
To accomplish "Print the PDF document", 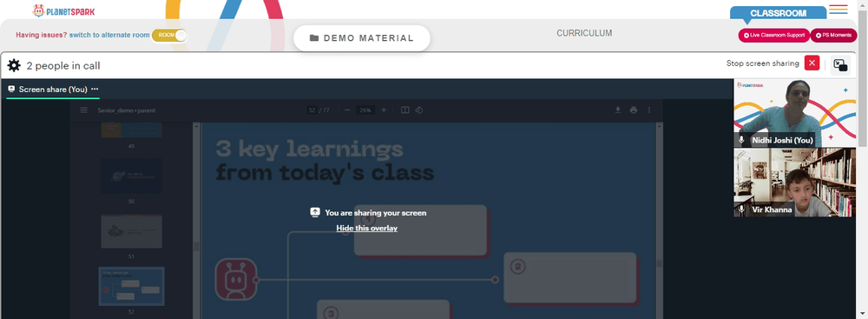I will [634, 110].
